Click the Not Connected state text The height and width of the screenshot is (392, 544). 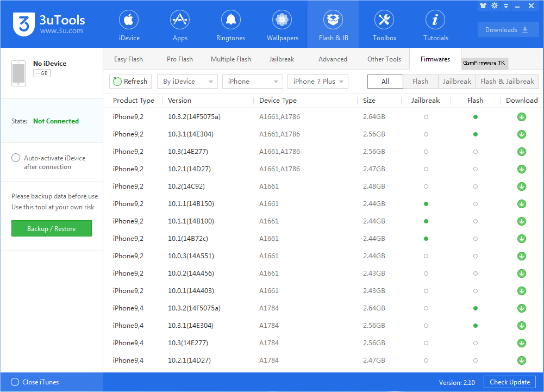pyautogui.click(x=56, y=121)
